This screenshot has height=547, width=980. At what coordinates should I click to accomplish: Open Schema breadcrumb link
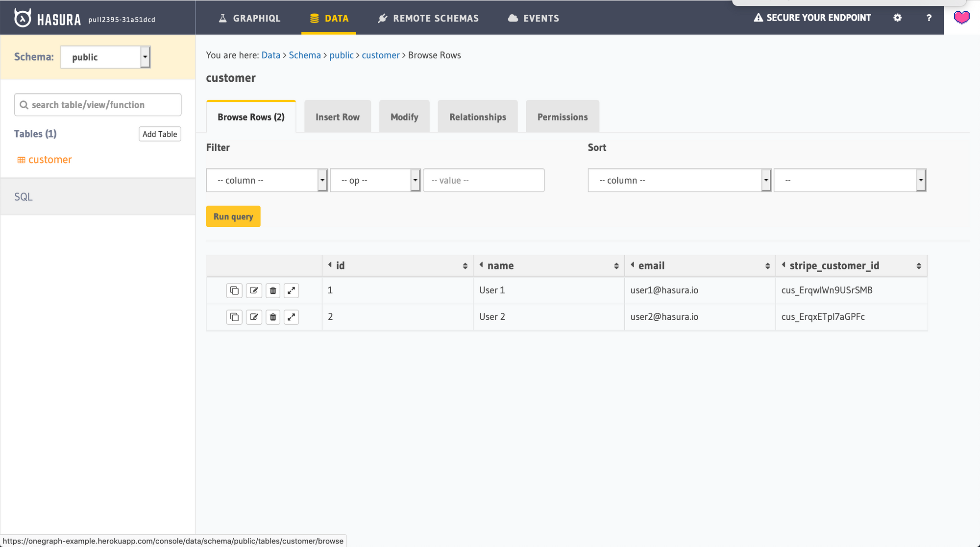(x=305, y=55)
